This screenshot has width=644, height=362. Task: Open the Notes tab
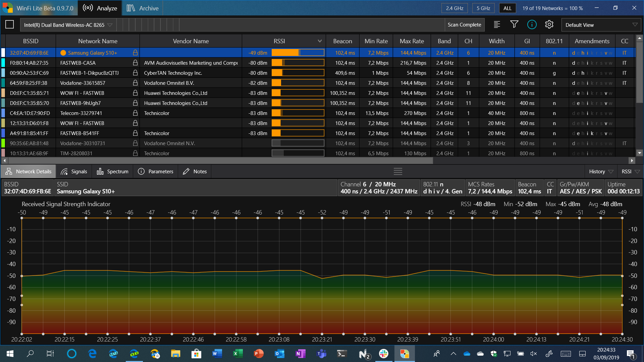click(195, 172)
